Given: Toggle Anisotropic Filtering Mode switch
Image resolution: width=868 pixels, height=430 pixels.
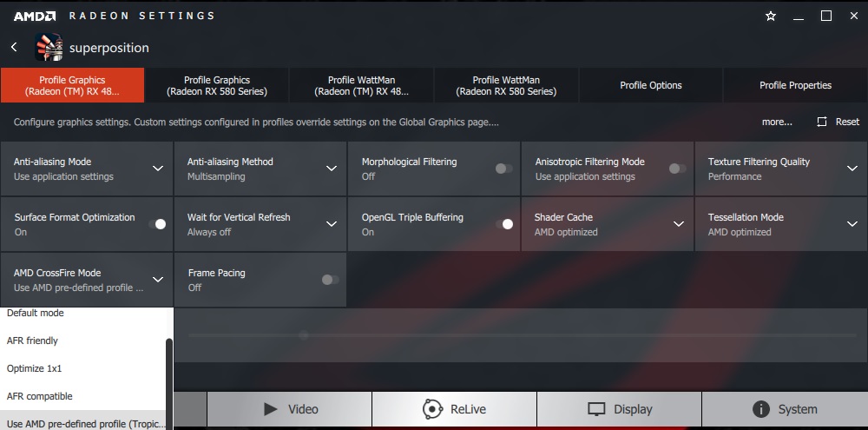Looking at the screenshot, I should [678, 169].
